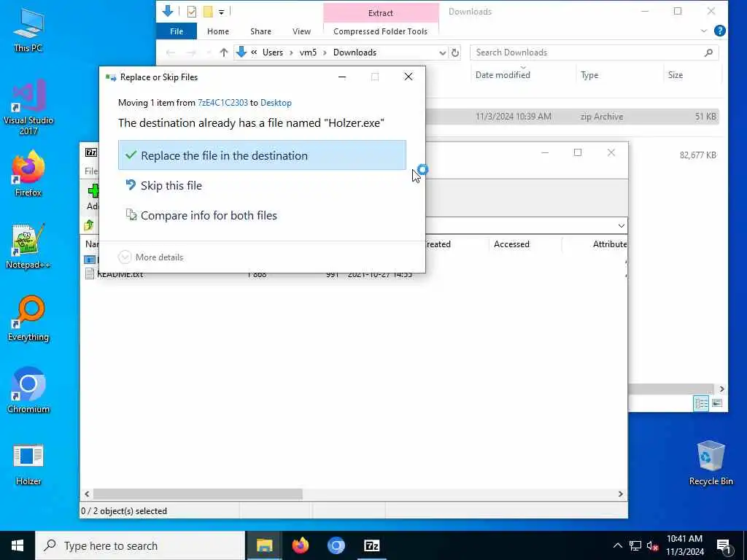747x560 pixels.
Task: Sort Explorer by Size column
Action: click(x=675, y=75)
